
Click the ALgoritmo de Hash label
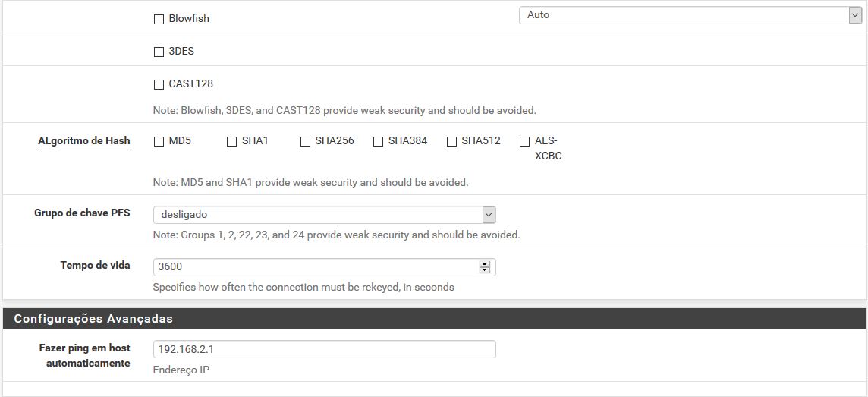pyautogui.click(x=83, y=141)
